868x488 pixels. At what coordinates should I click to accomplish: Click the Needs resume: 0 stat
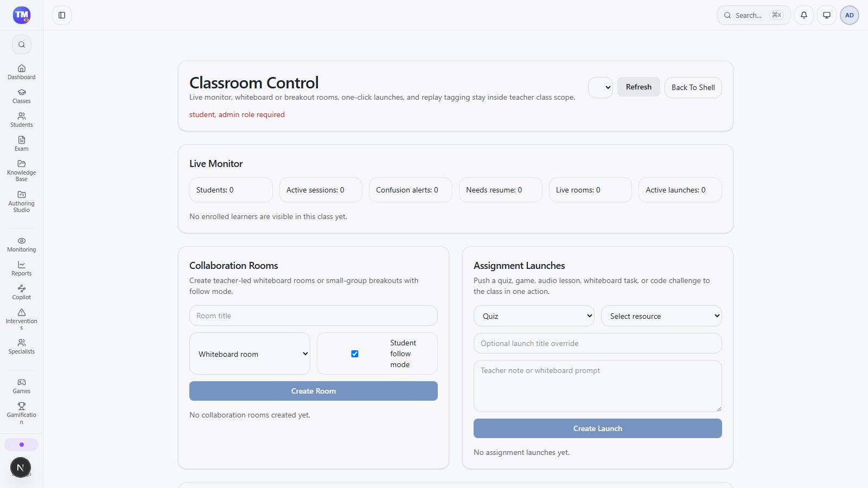(501, 190)
